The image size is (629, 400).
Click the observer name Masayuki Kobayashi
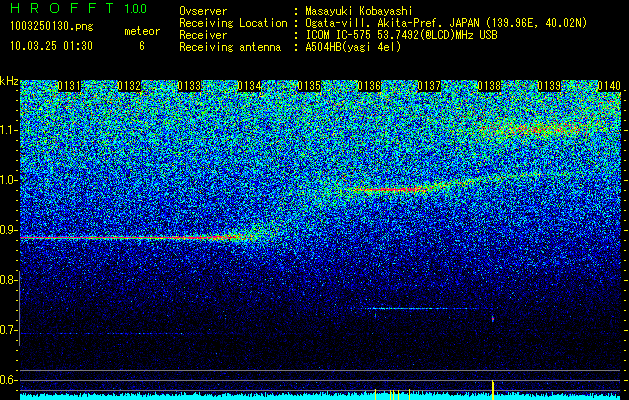pyautogui.click(x=359, y=11)
